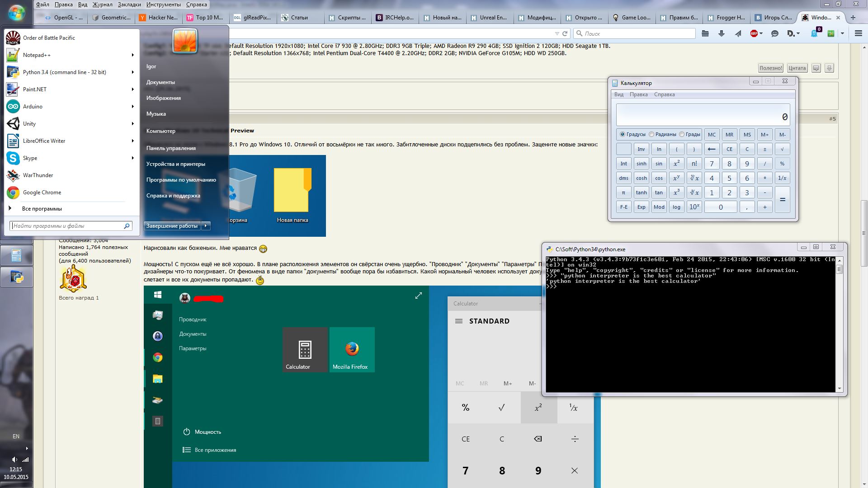Launch Google Chrome from the Start menu
The height and width of the screenshot is (488, 868).
pyautogui.click(x=42, y=192)
